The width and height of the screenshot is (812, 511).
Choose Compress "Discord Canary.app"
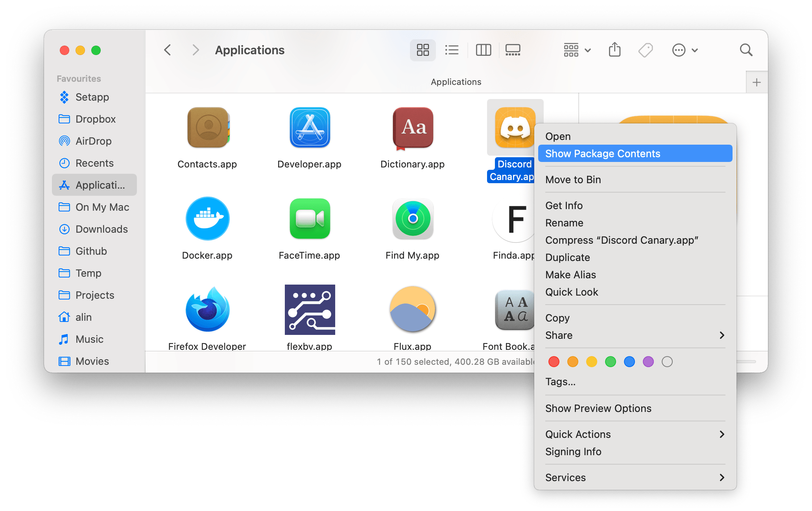635,240
